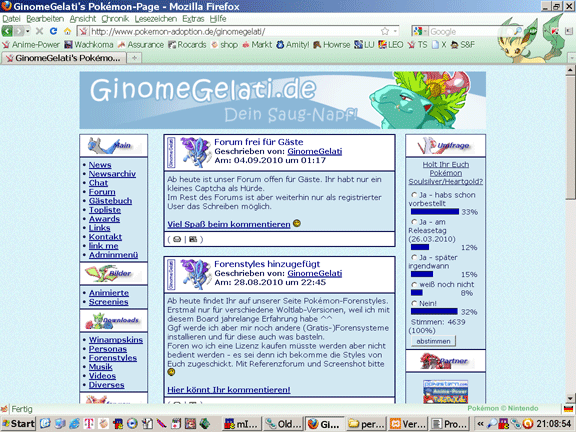
Task: Click the stop loading X icon
Action: [39, 31]
